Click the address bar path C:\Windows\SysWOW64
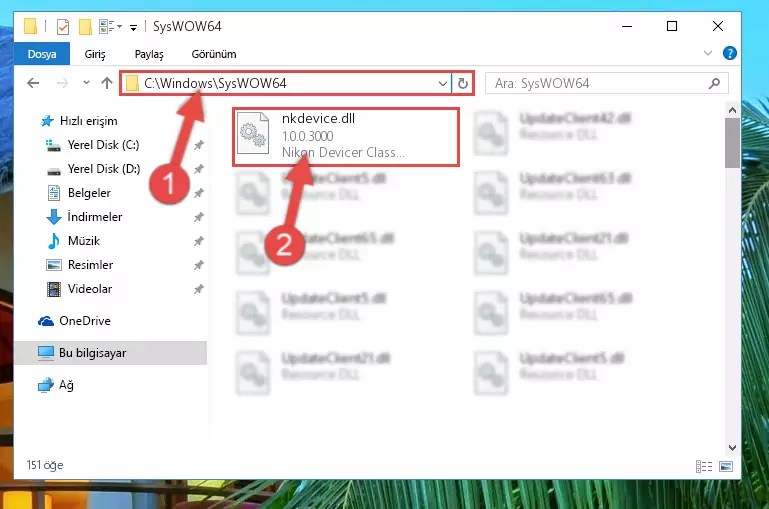Screen dimensions: 769x509 coord(215,83)
